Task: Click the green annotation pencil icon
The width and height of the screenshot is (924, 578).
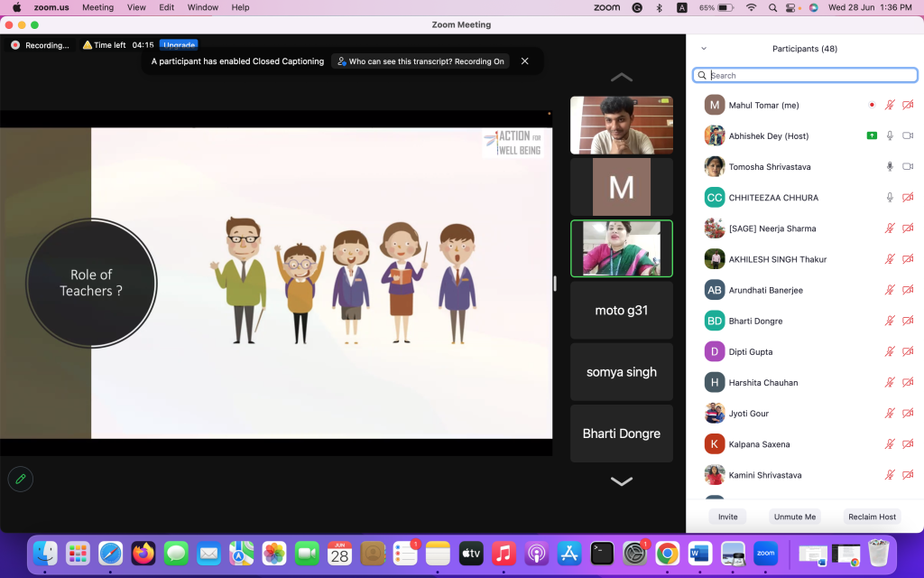Action: click(x=20, y=480)
